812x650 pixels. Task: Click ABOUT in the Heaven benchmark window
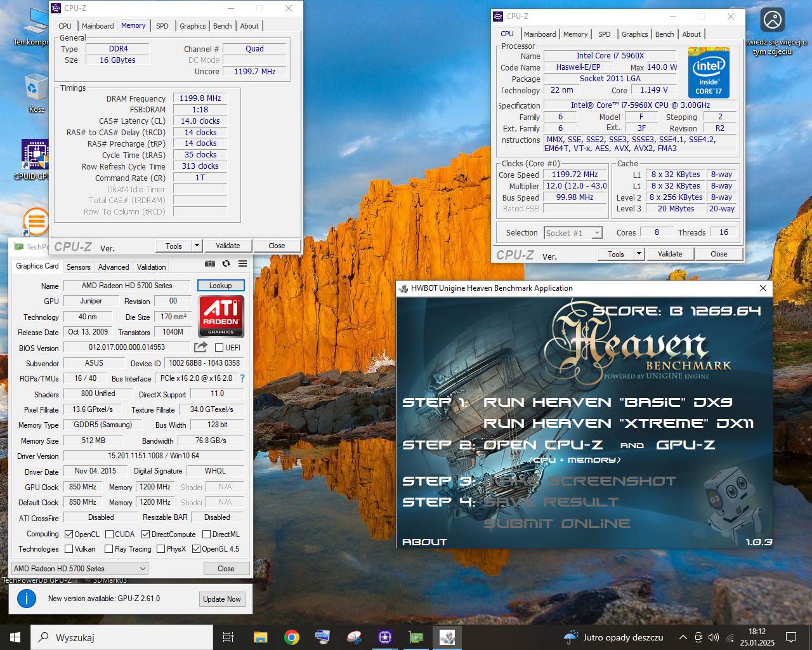424,542
